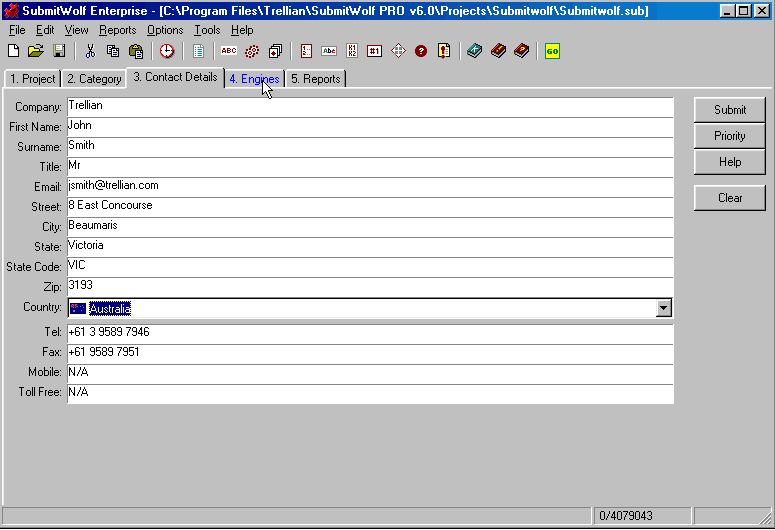The width and height of the screenshot is (775, 530).
Task: Cut using the scissors icon
Action: [x=90, y=51]
